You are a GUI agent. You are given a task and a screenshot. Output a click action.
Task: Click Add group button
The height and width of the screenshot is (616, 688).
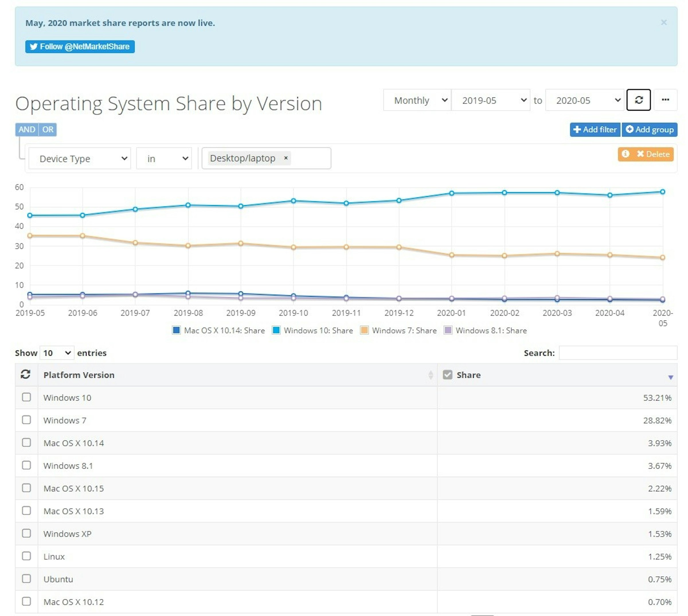click(x=649, y=130)
